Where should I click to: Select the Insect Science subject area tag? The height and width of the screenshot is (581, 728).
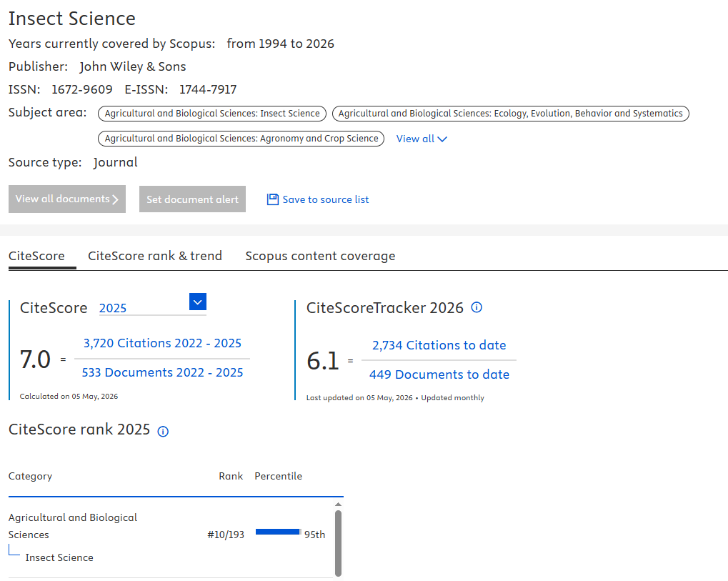tap(212, 114)
